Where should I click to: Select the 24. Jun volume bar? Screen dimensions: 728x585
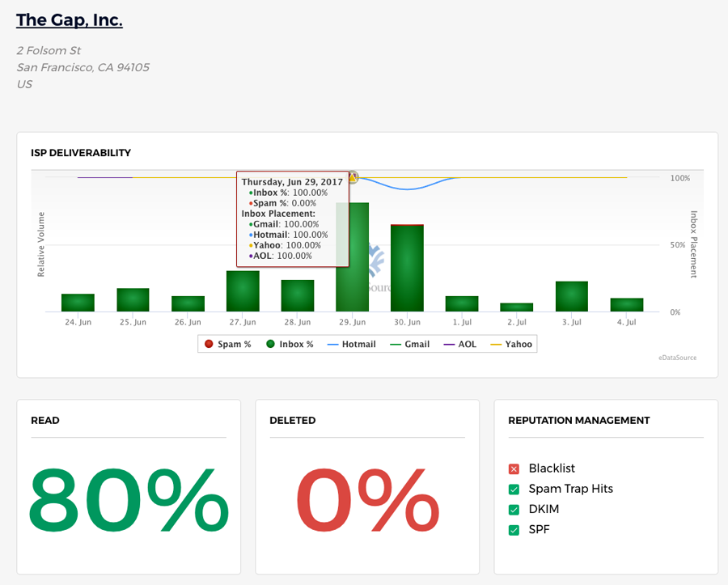pos(78,303)
